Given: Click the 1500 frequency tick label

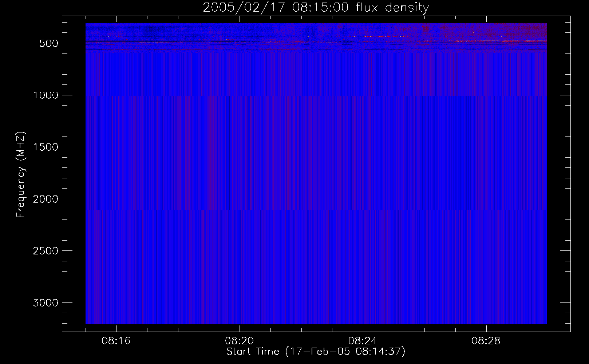Looking at the screenshot, I should (46, 147).
